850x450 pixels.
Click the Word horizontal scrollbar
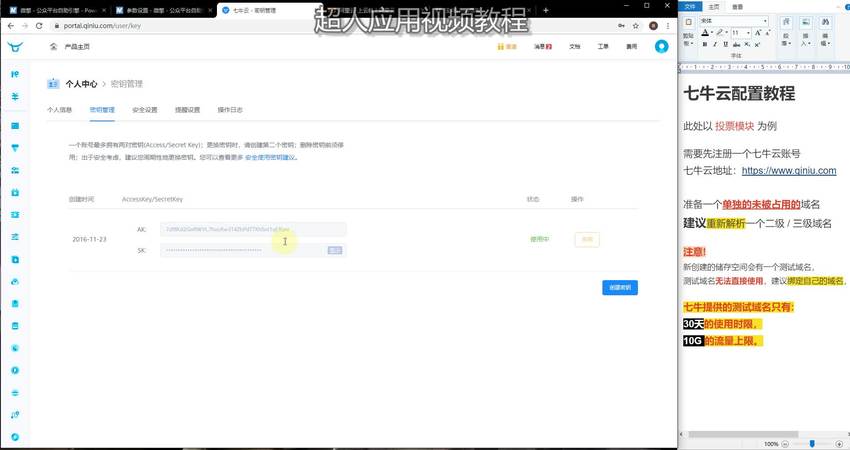tap(743, 434)
